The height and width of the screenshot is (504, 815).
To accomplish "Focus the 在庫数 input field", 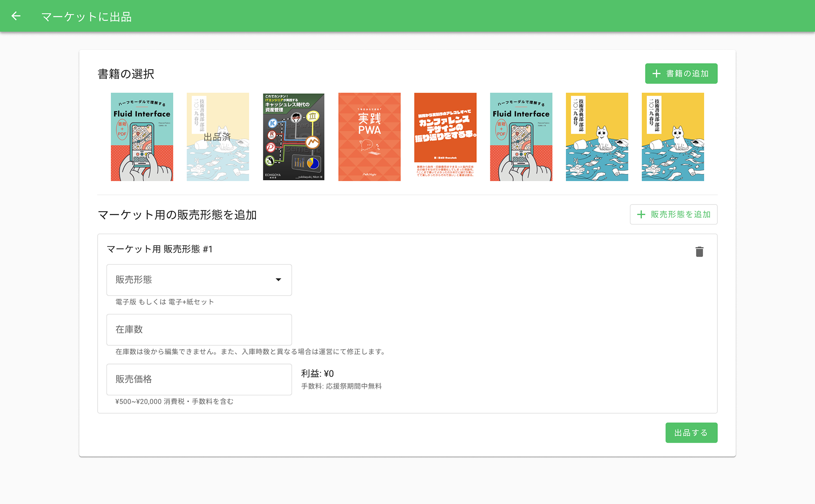I will tap(199, 330).
